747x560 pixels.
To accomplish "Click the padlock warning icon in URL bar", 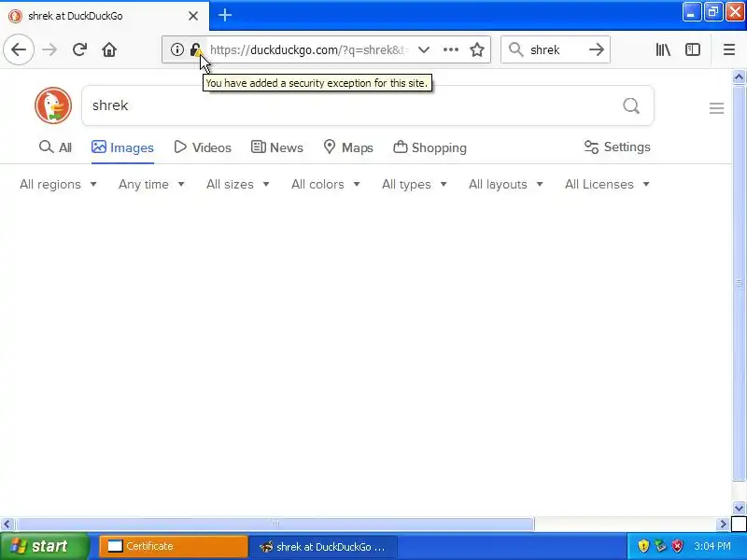I will pyautogui.click(x=195, y=49).
